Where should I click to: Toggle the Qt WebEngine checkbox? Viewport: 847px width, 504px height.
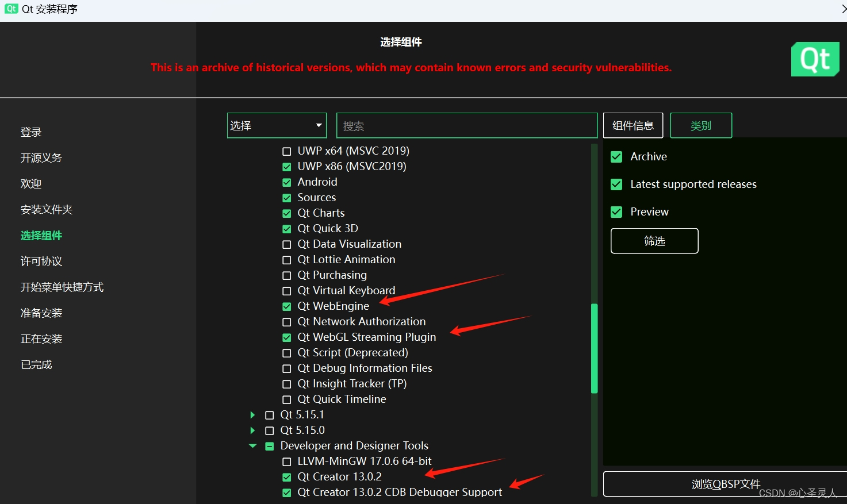[x=287, y=307]
